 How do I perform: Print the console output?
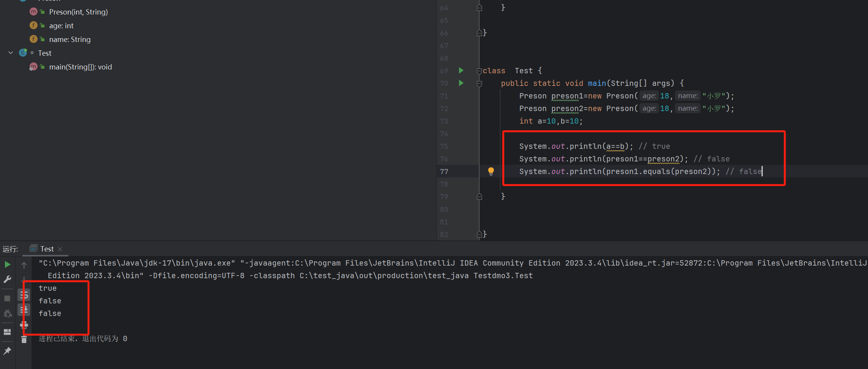(x=24, y=325)
